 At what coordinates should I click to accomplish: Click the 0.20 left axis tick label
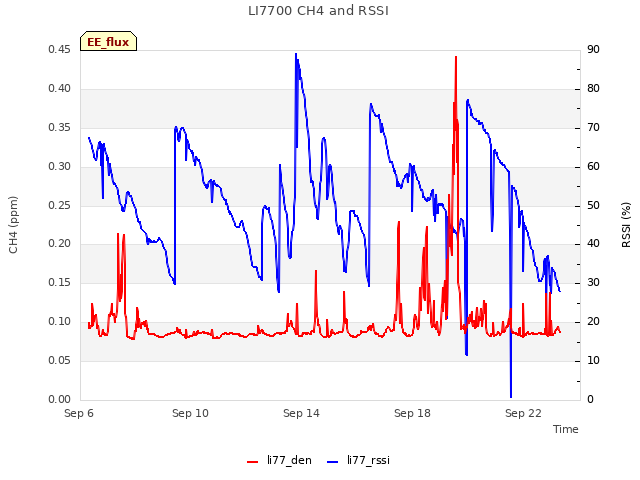59,244
